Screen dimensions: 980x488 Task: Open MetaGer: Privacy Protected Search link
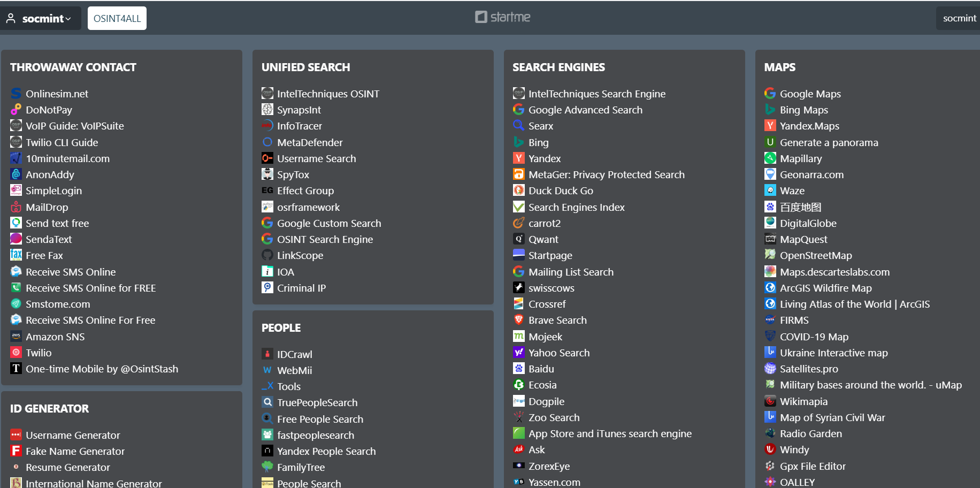click(607, 174)
